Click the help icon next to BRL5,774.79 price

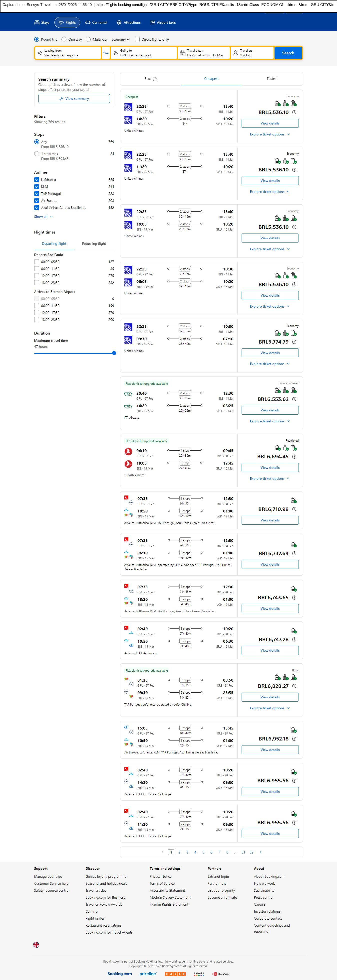point(294,342)
